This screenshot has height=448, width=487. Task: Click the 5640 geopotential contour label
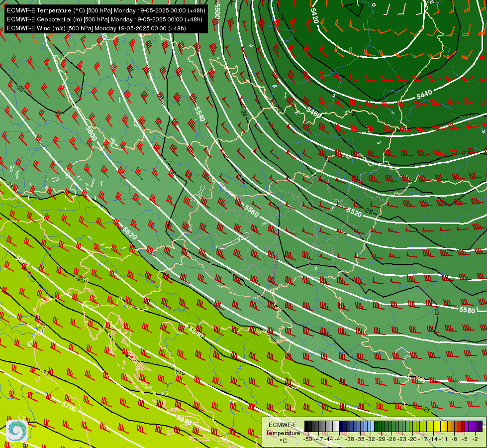pos(195,333)
